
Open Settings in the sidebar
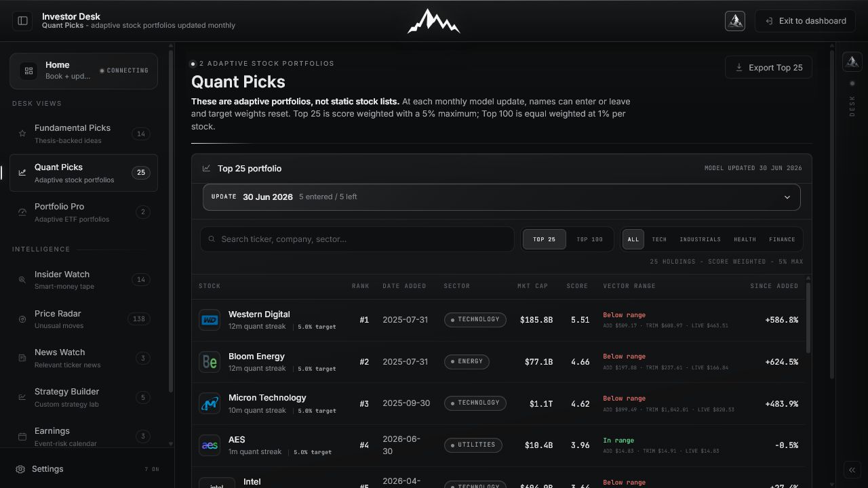point(87,469)
